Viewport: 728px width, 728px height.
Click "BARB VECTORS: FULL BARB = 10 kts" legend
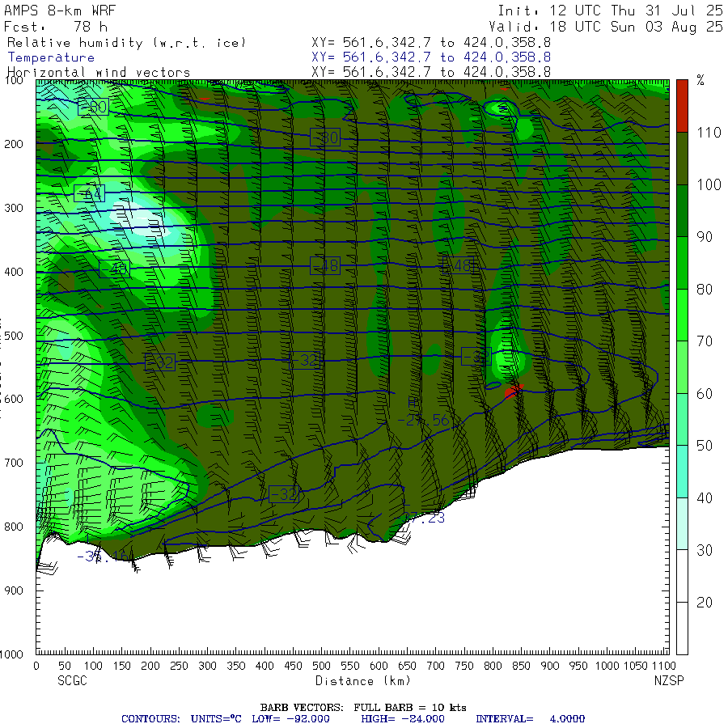tap(363, 708)
